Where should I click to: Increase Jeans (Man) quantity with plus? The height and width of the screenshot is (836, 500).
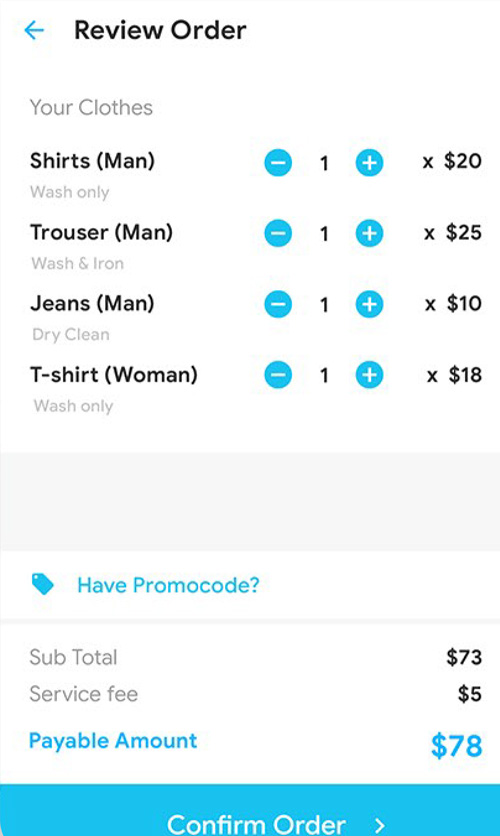369,304
